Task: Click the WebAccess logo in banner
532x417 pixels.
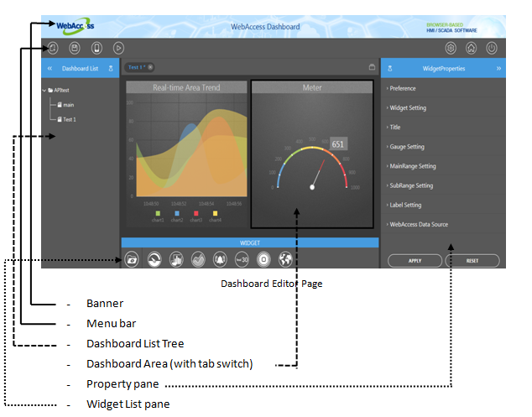Action: pos(75,26)
